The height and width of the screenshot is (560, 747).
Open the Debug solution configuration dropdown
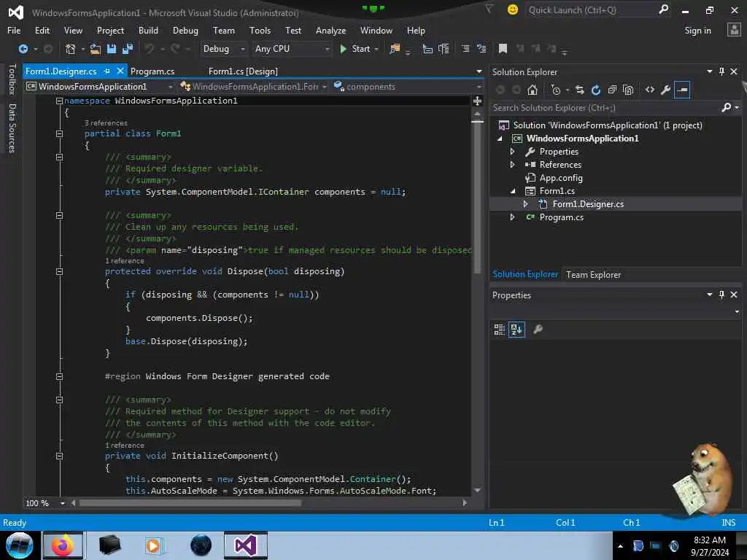pyautogui.click(x=223, y=49)
